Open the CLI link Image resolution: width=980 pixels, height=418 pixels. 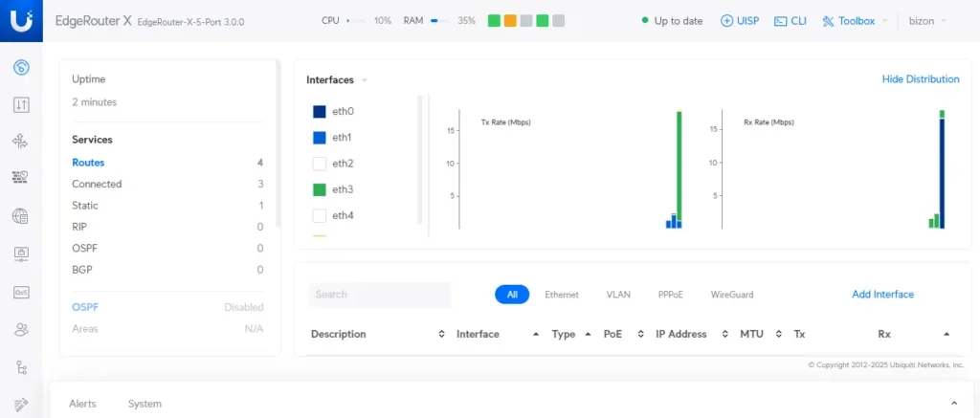coord(790,21)
